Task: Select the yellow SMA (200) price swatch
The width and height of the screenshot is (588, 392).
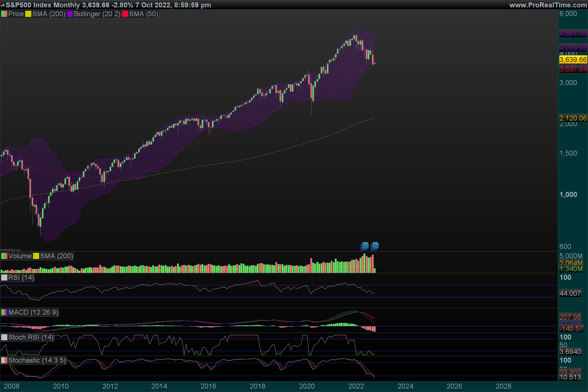Action: (28, 14)
